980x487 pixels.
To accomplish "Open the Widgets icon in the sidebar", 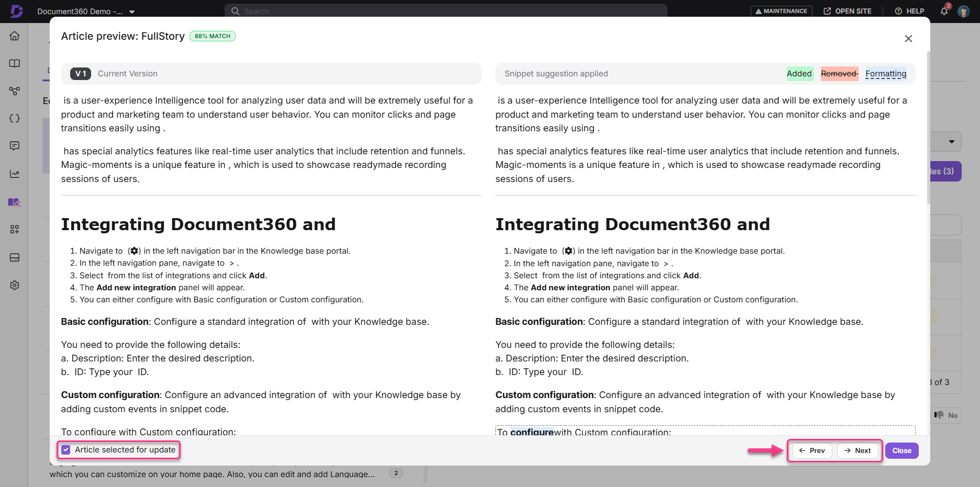I will click(14, 229).
